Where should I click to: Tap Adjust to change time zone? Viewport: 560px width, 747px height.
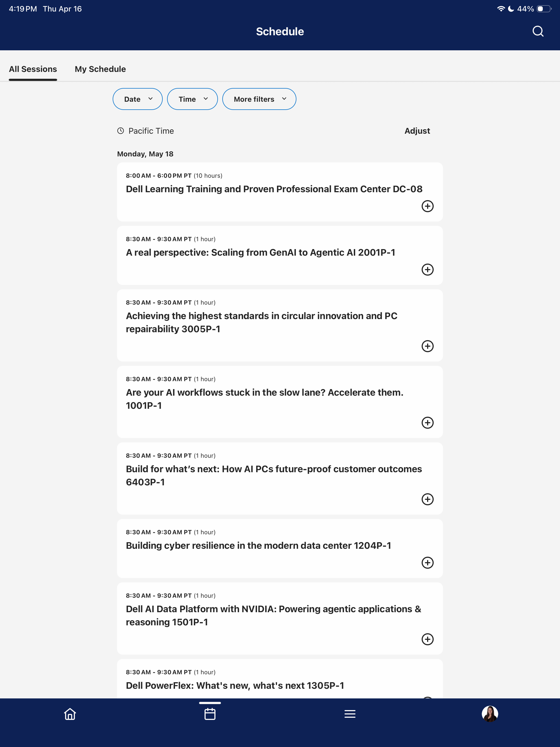click(x=417, y=131)
